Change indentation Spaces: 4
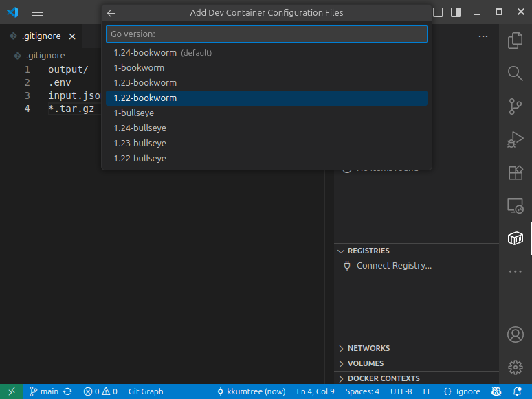The image size is (532, 399). tap(362, 391)
